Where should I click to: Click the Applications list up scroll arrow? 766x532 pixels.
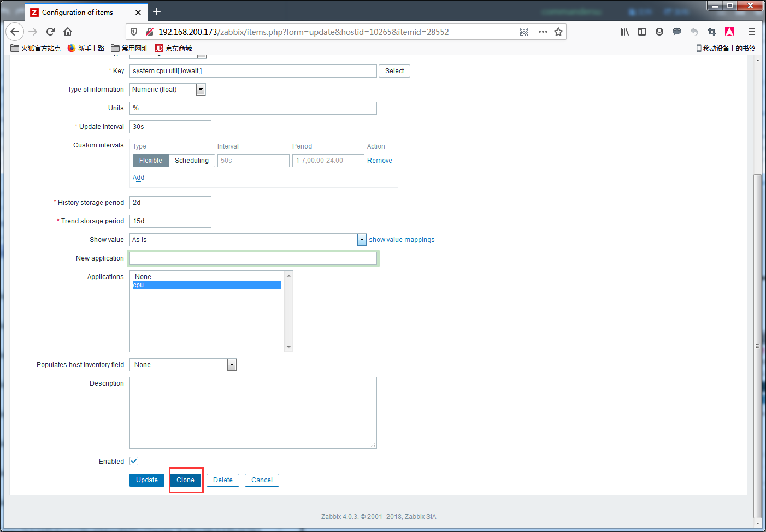(x=288, y=276)
